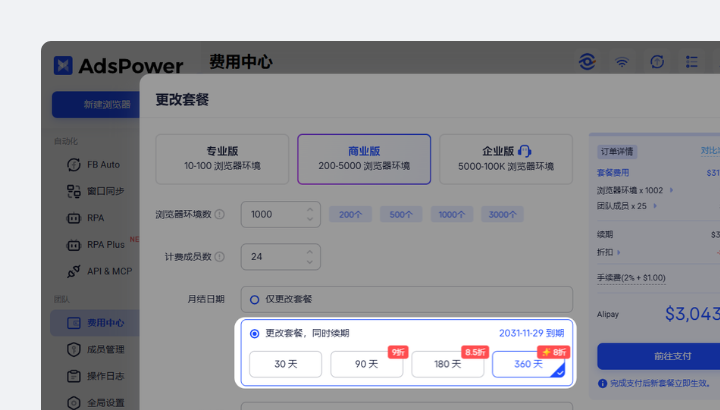
Task: Open RPA in sidebar
Action: coord(86,218)
